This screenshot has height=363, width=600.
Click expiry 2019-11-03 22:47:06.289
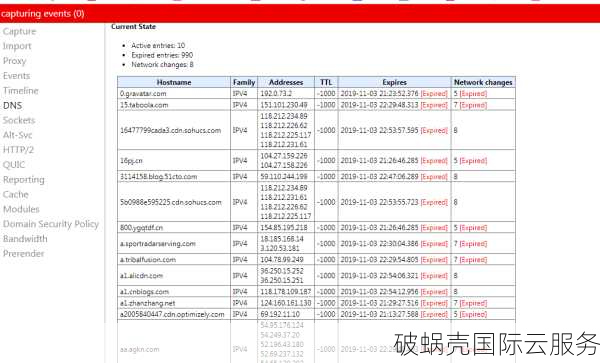(379, 177)
